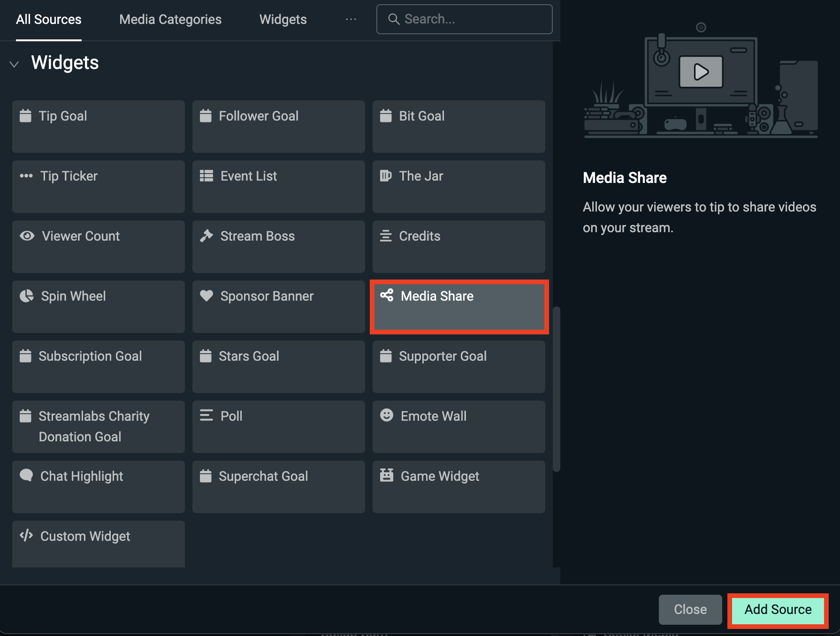Viewport: 840px width, 636px height.
Task: Select the Credits widget icon
Action: click(387, 235)
